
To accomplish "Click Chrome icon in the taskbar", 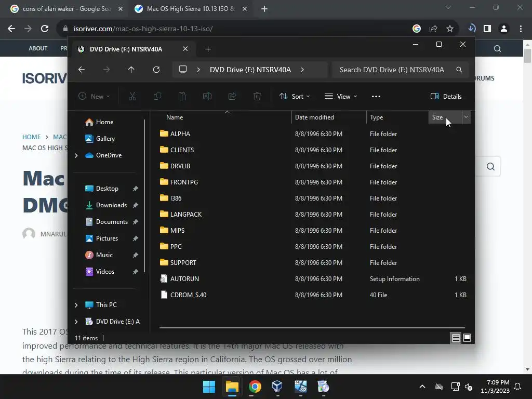I will click(255, 387).
